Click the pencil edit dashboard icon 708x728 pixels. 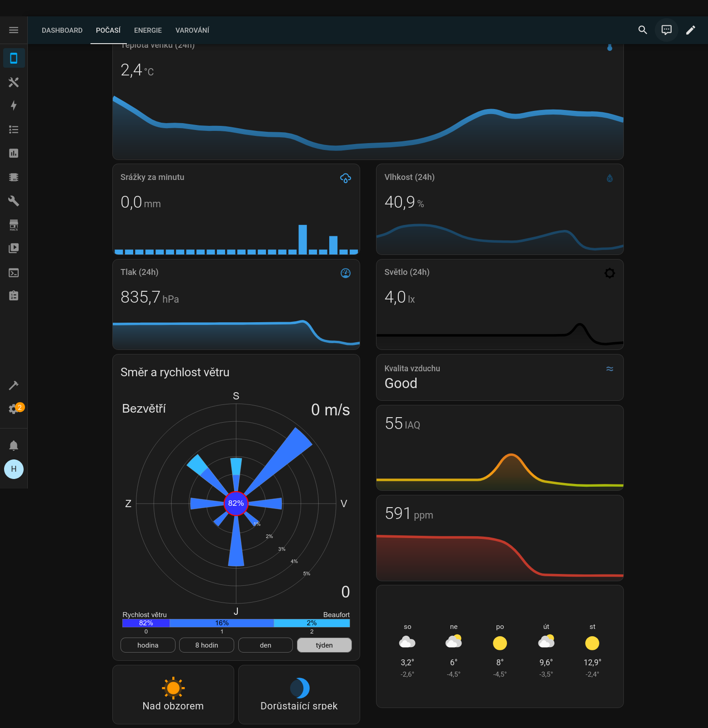coord(690,30)
